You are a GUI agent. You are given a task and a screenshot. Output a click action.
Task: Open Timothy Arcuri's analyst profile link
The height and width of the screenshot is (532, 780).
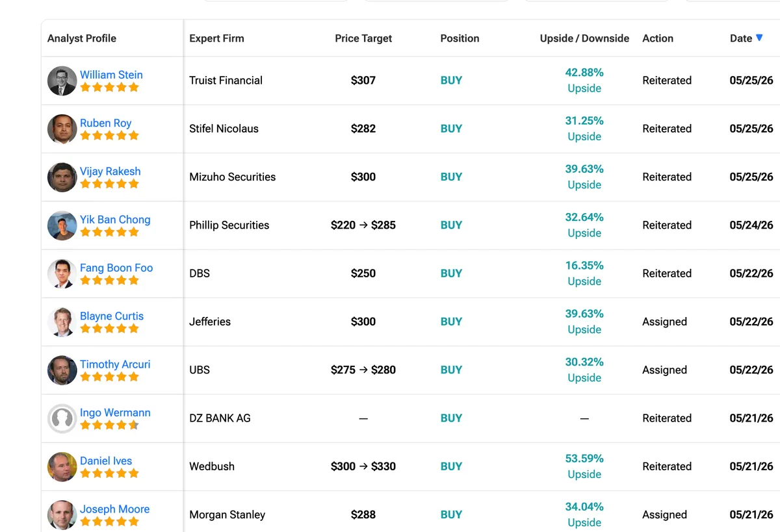[115, 364]
